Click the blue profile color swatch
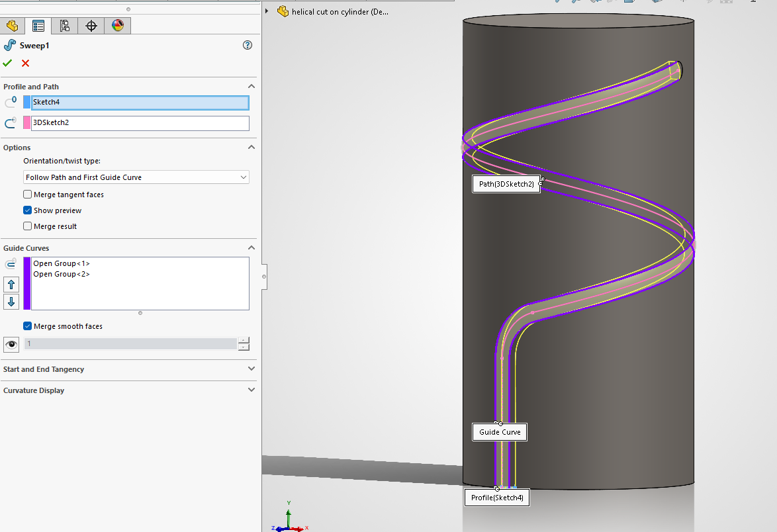Screen dimensions: 777x532 26,103
